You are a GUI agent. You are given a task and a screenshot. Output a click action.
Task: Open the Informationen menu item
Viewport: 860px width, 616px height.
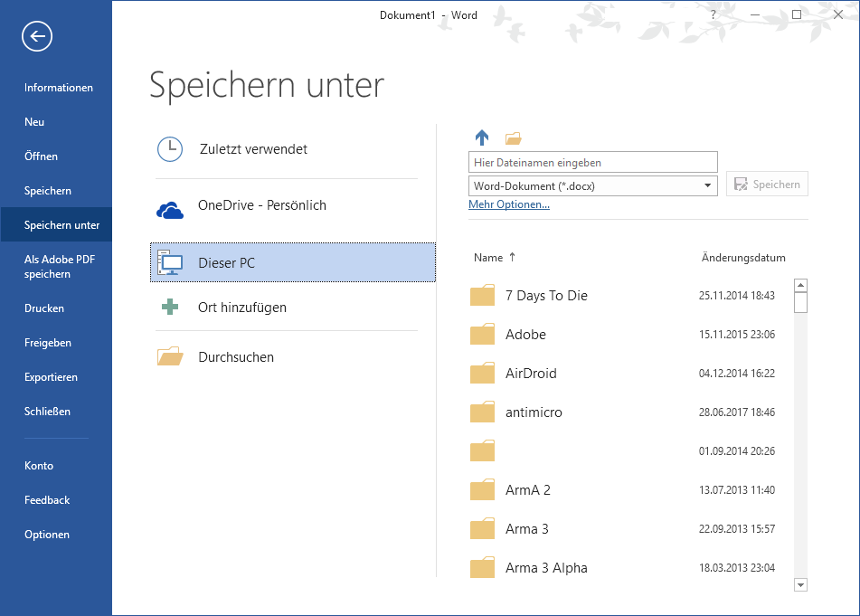pos(59,88)
